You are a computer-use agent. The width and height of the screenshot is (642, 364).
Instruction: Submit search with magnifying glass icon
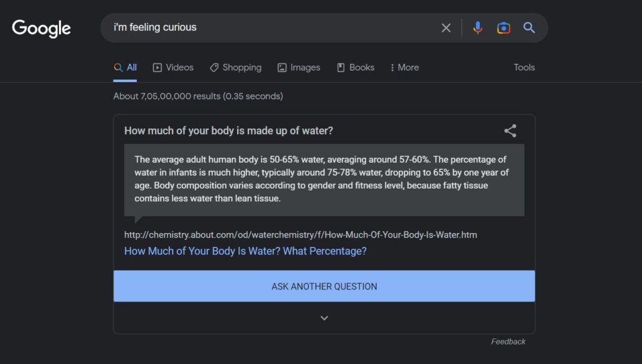(x=529, y=28)
